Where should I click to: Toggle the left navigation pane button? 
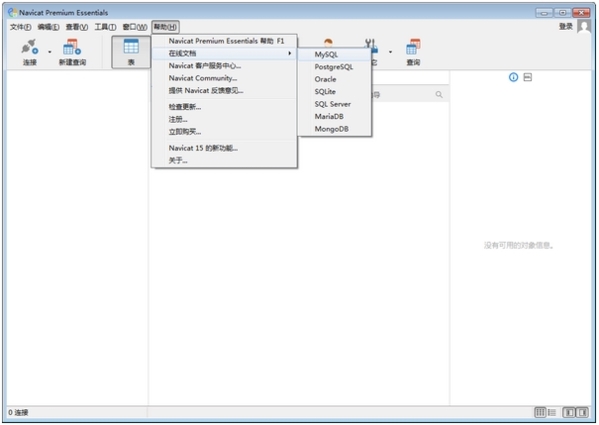tap(569, 412)
